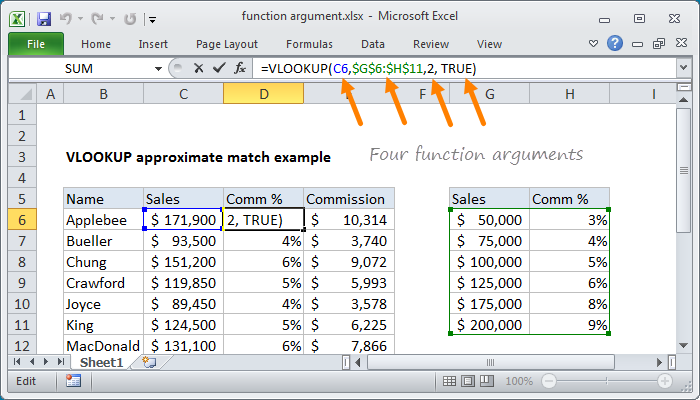Screen dimensions: 700x400
Task: Select row 9 header
Action: (x=22, y=283)
